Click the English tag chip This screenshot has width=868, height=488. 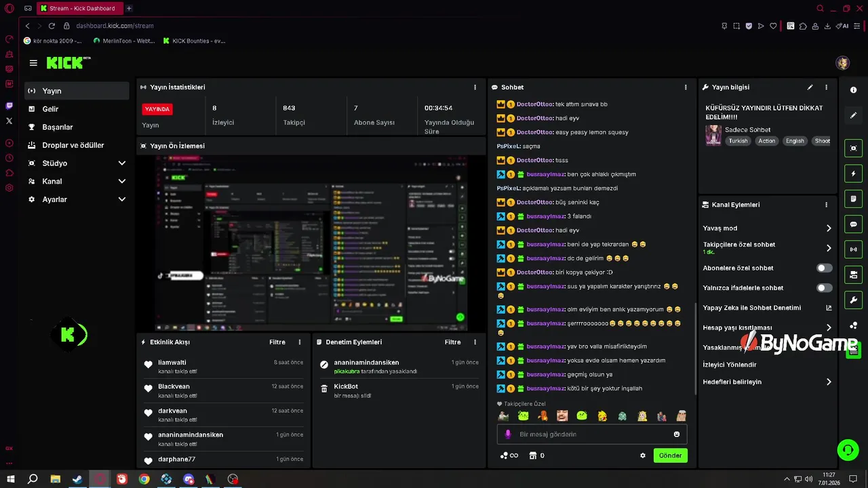coord(795,141)
